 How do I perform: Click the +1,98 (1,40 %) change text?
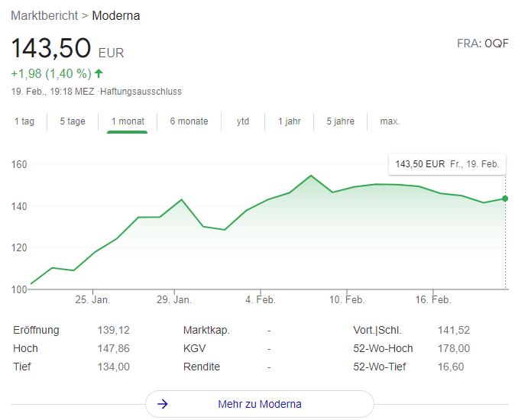tap(51, 73)
